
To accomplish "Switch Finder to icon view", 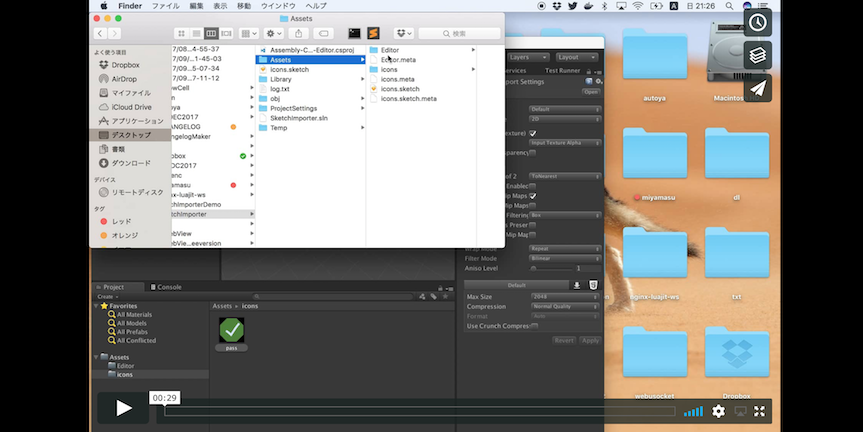I will pyautogui.click(x=181, y=33).
